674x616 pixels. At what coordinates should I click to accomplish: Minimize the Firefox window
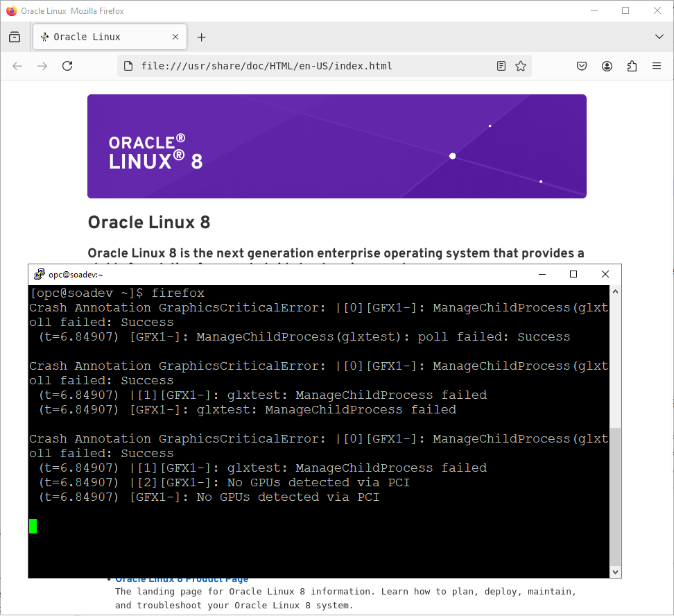click(594, 11)
